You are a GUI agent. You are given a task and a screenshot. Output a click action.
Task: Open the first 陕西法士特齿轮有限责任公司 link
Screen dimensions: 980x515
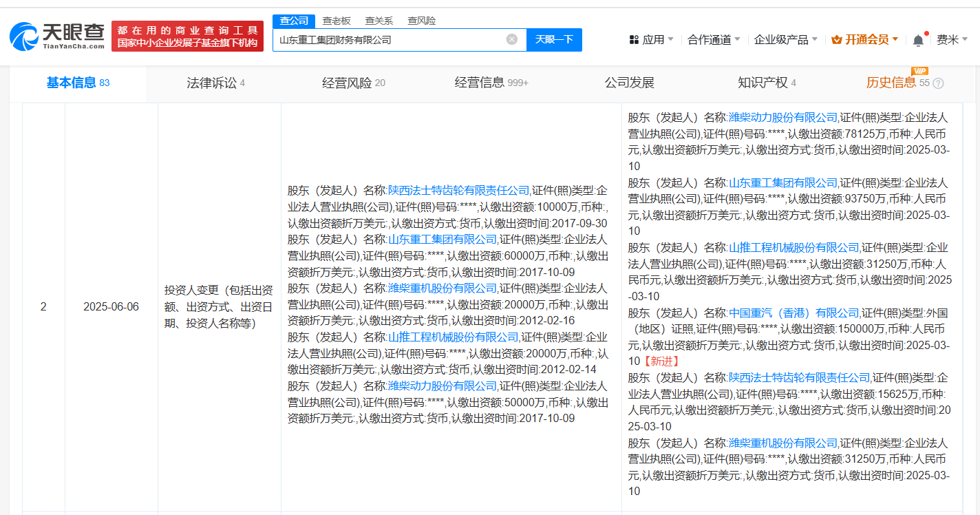point(458,190)
